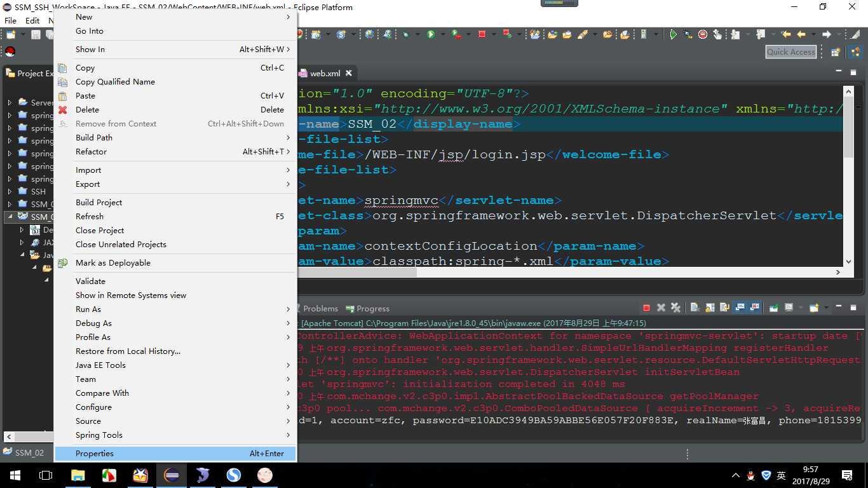Click Build Project in the context menu
The image size is (868, 488).
(176, 202)
